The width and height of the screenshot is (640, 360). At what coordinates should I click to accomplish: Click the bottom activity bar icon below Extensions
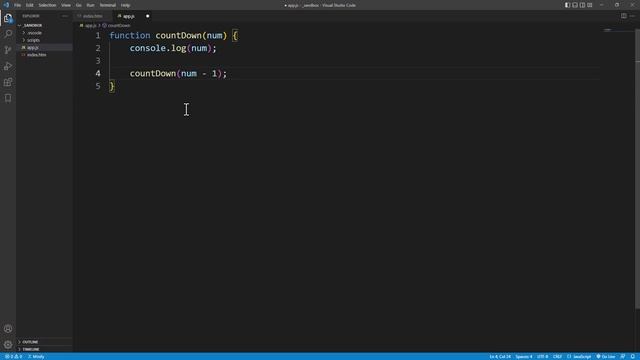[x=8, y=98]
